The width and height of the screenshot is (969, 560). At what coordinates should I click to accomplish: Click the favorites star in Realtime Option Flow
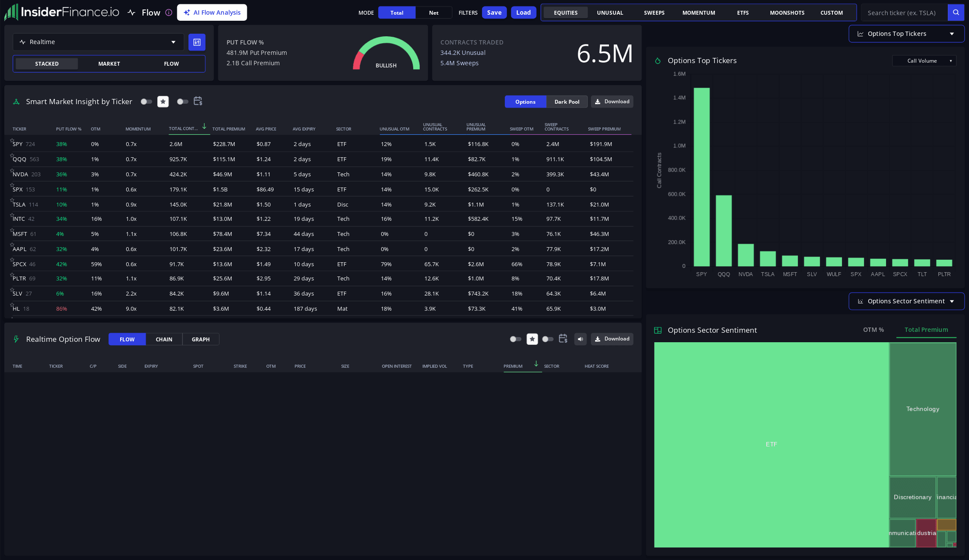[532, 339]
